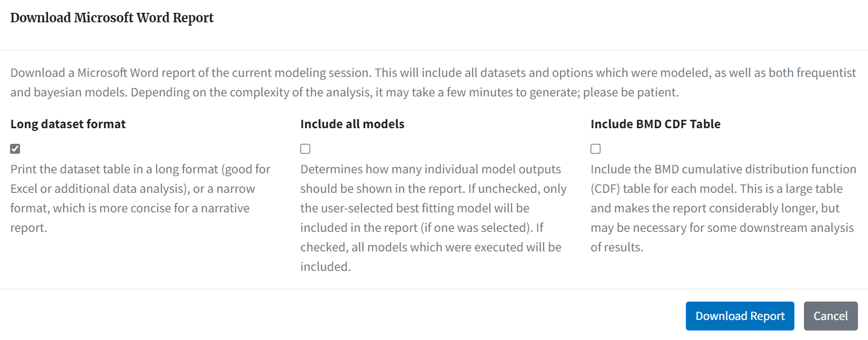The width and height of the screenshot is (868, 340).
Task: Click the Download Report button
Action: pyautogui.click(x=740, y=316)
